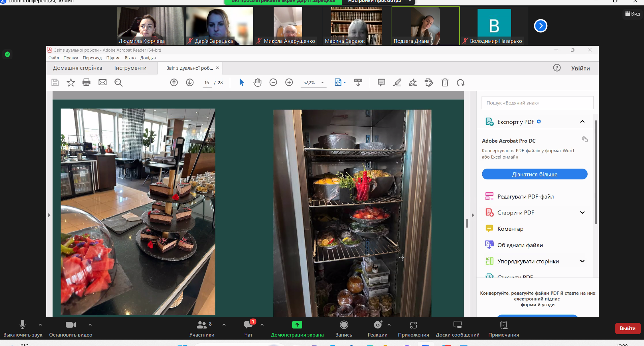Click the trash delete icon
The image size is (644, 346).
point(445,82)
